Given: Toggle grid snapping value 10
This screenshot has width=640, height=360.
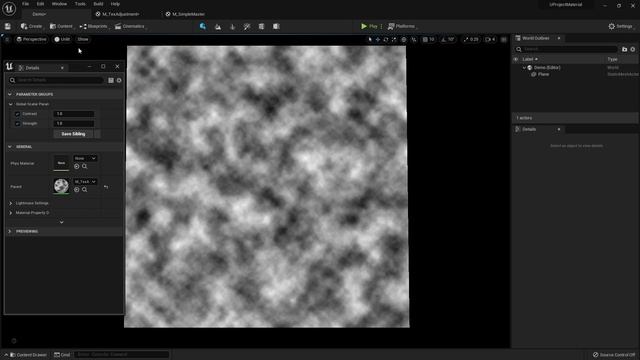Looking at the screenshot, I should click(429, 40).
